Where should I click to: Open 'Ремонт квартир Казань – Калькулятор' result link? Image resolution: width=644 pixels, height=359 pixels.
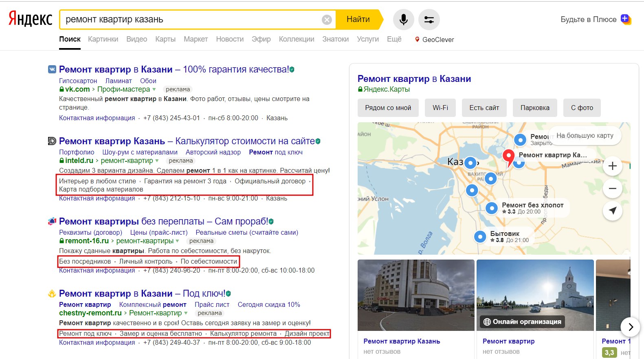187,141
